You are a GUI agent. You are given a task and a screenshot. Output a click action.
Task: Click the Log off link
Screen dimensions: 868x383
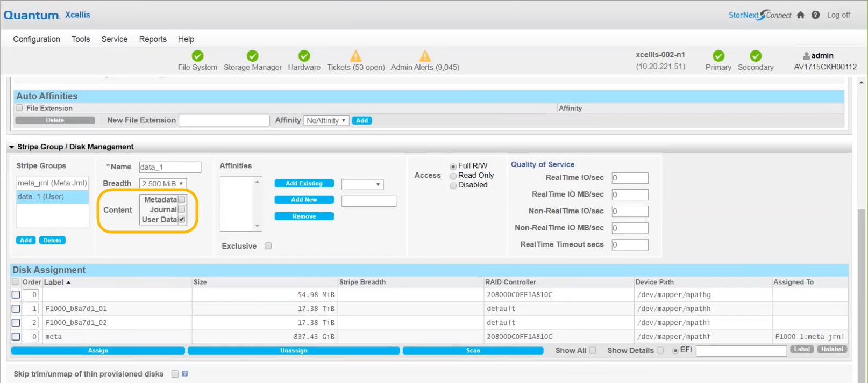click(838, 15)
